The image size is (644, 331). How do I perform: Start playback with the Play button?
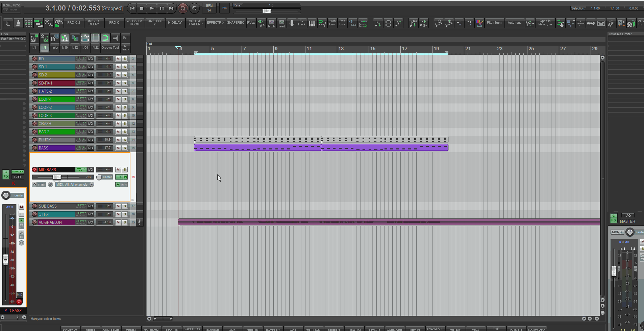pyautogui.click(x=152, y=8)
